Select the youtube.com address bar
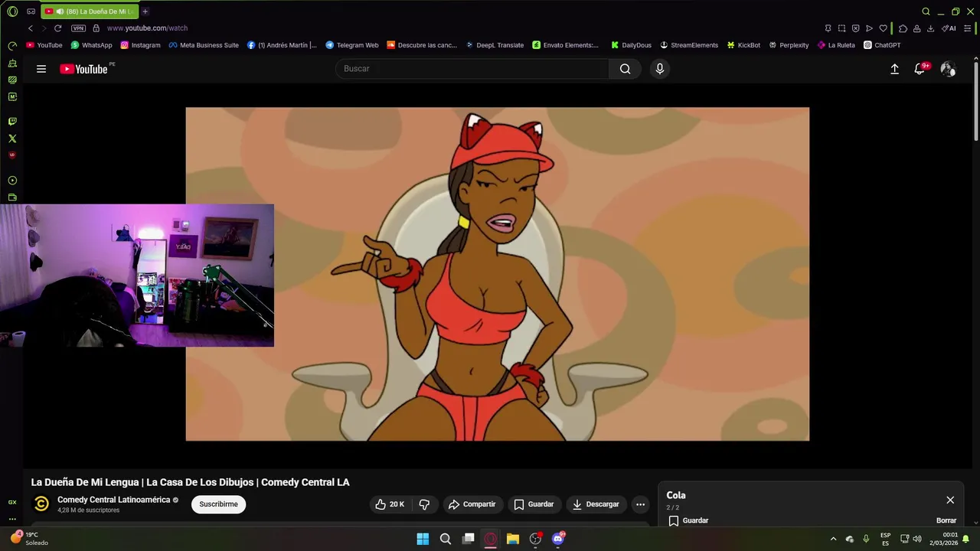Image resolution: width=980 pixels, height=551 pixels. pos(147,28)
